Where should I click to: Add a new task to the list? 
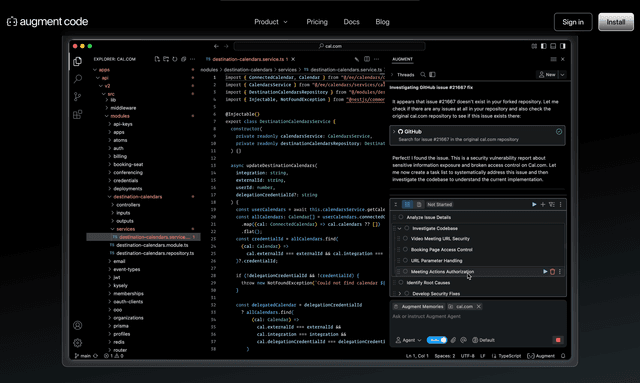click(543, 205)
